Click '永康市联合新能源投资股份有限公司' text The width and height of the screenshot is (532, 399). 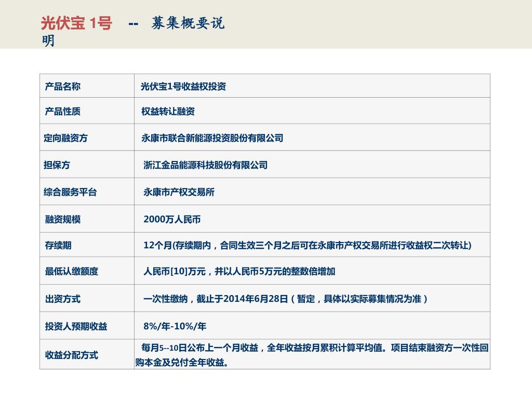click(212, 138)
